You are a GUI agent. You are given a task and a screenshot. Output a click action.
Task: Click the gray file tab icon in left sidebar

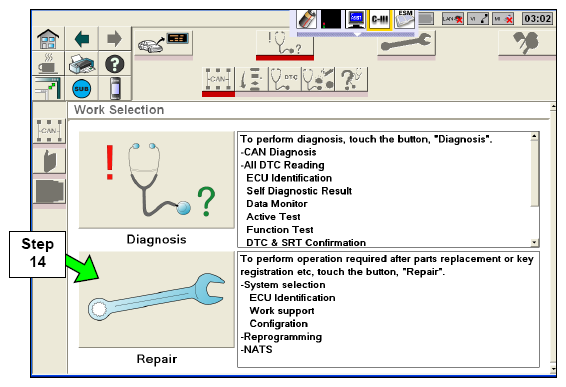pyautogui.click(x=49, y=191)
